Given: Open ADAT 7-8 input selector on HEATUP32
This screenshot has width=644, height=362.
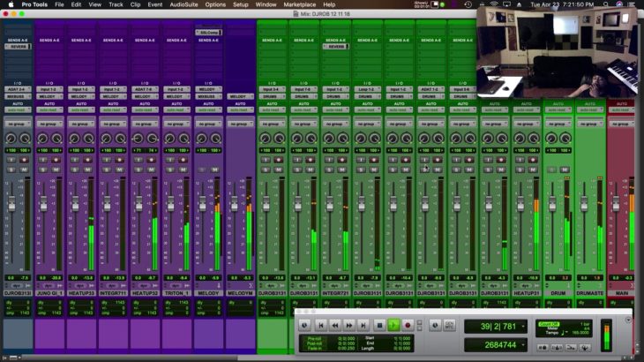Looking at the screenshot, I should tap(145, 89).
